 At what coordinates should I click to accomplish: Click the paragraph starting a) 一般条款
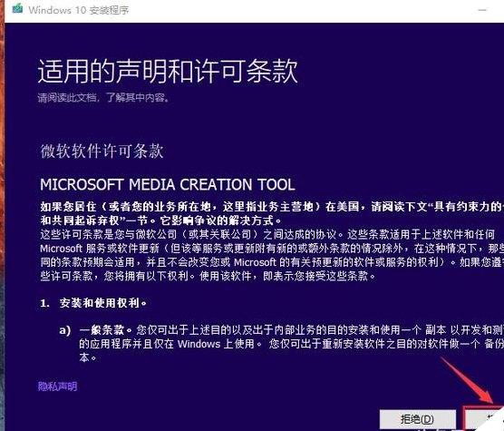281,344
